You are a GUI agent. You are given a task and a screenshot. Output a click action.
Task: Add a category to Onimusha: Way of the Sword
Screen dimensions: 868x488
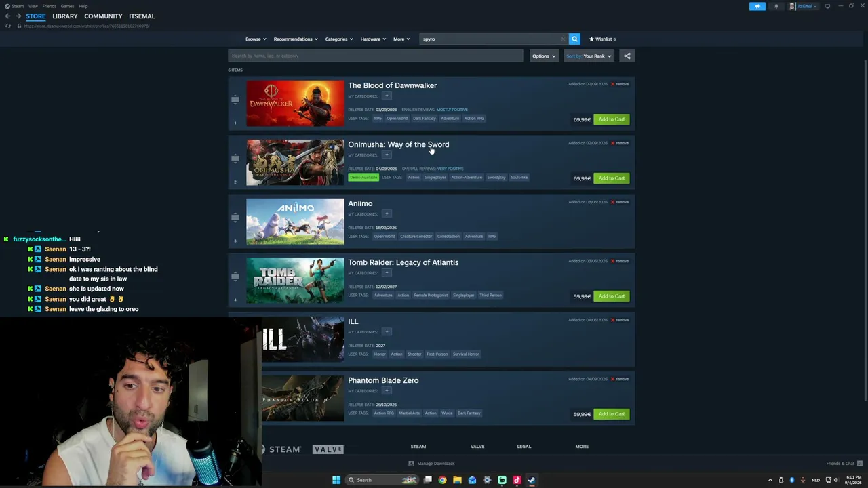pyautogui.click(x=387, y=155)
